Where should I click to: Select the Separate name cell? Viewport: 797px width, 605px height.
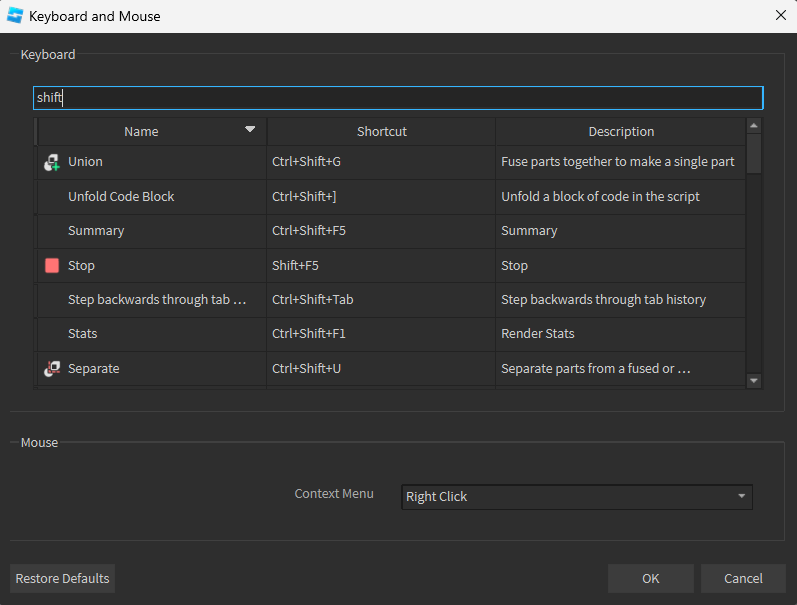pos(151,369)
